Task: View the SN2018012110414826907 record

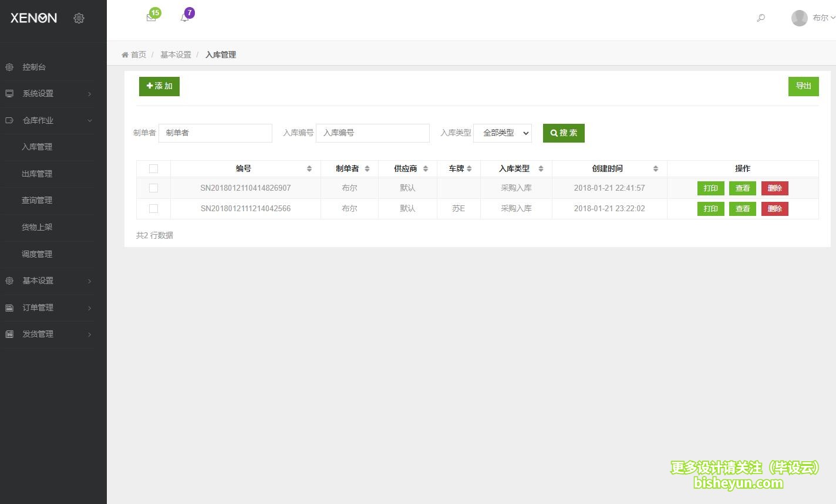Action: click(x=743, y=188)
